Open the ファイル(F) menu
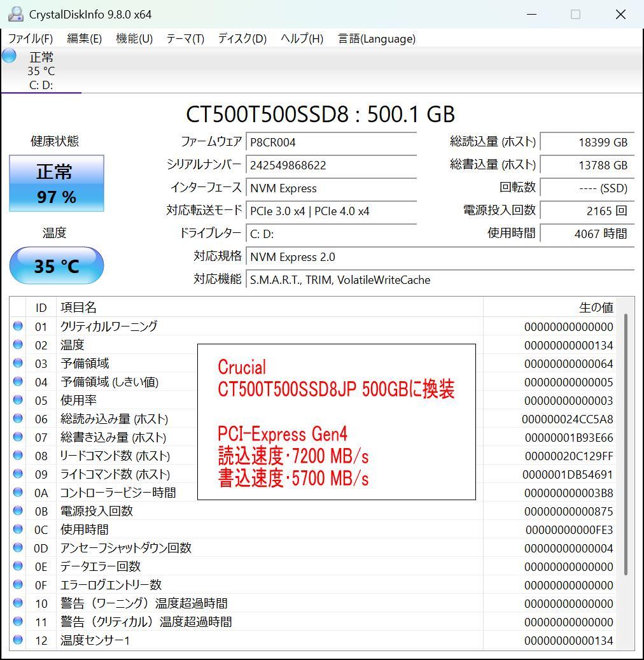Screen dimensions: 644x660 coord(31,39)
